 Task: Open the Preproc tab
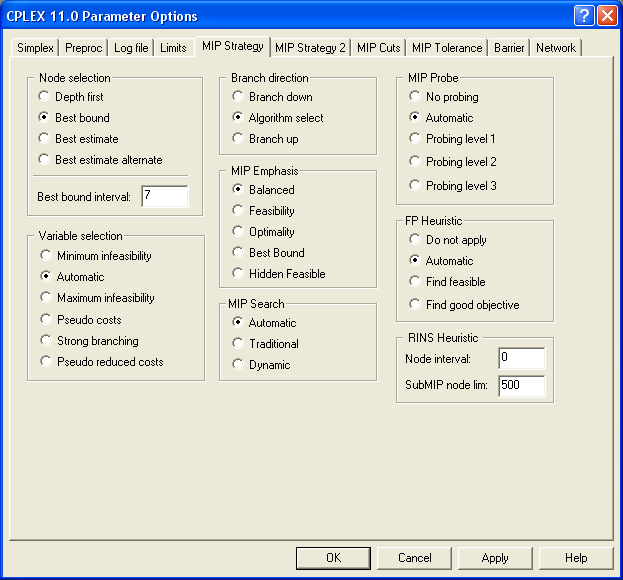tap(83, 48)
